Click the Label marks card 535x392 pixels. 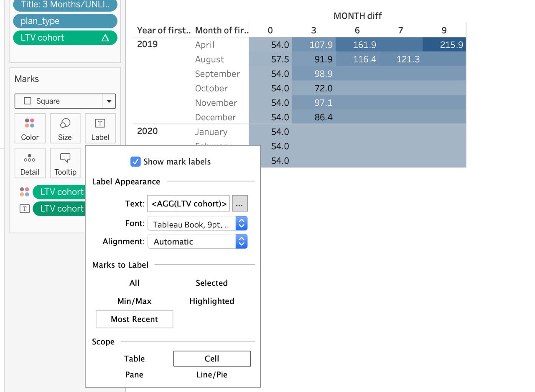click(100, 128)
